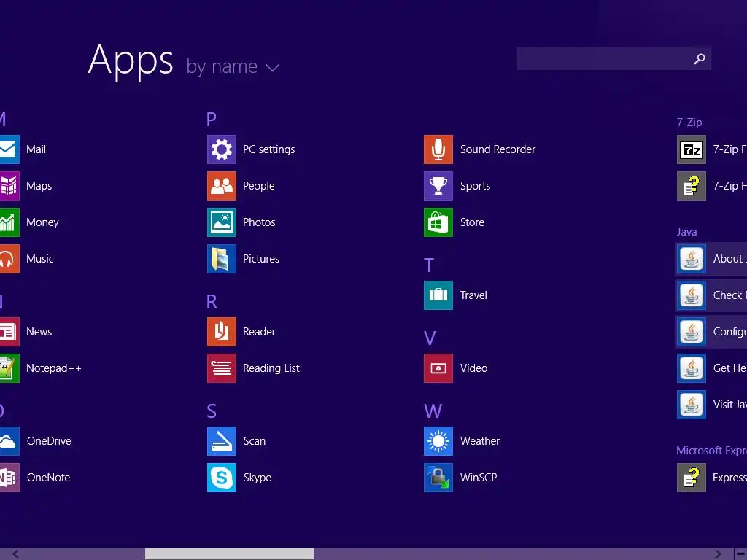Open the Money app icon
Viewport: 747px width, 560px height.
pos(9,222)
